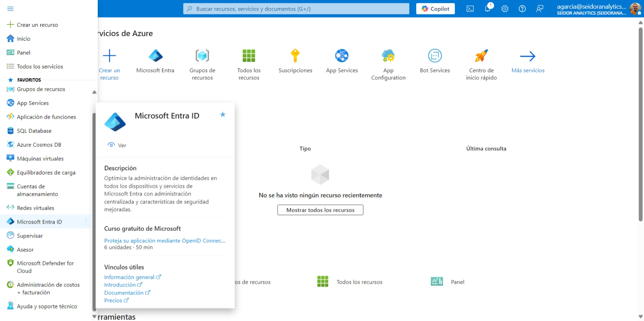The width and height of the screenshot is (644, 321).
Task: Open Suscripciones key icon
Action: coord(295,56)
